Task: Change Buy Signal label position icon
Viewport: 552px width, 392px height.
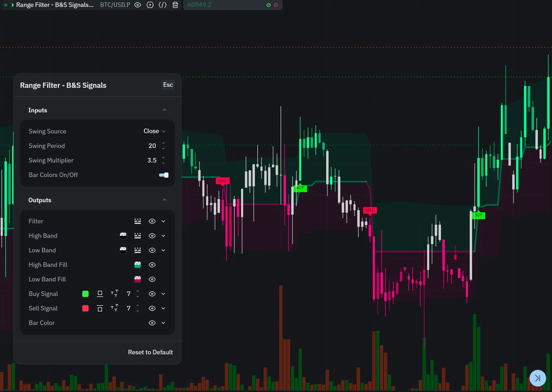Action: pyautogui.click(x=100, y=294)
